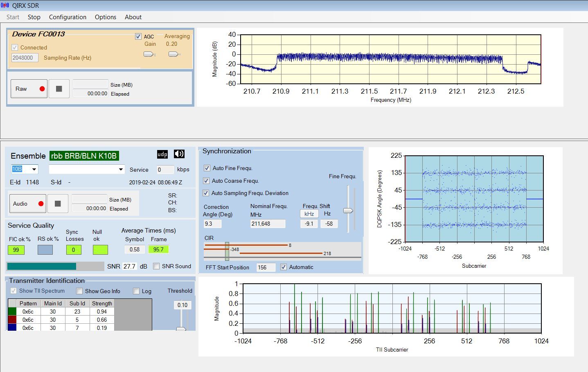The image size is (588, 372).
Task: Start raw recording with Raw button
Action: click(29, 89)
